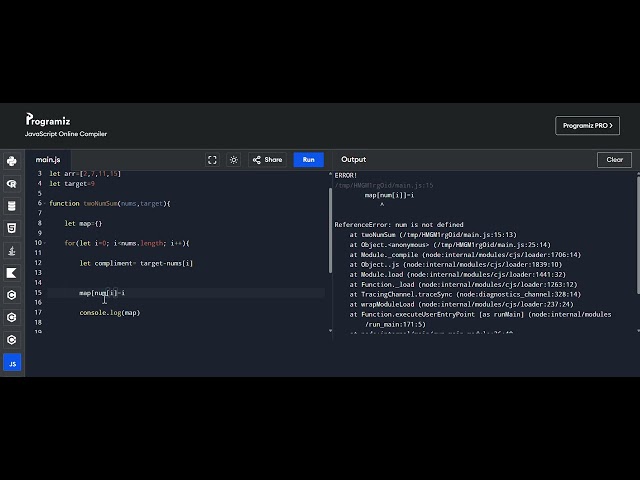Image resolution: width=640 pixels, height=480 pixels.
Task: Open the Kotlin compiler from sidebar
Action: coord(12,273)
